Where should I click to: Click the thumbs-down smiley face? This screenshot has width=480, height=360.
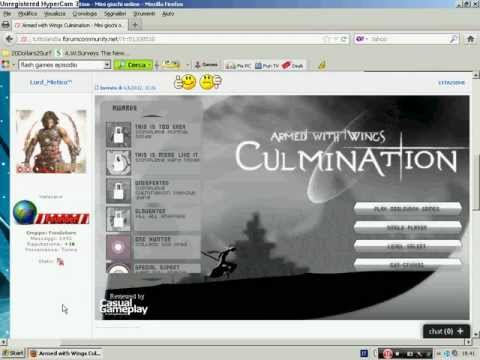tap(211, 82)
